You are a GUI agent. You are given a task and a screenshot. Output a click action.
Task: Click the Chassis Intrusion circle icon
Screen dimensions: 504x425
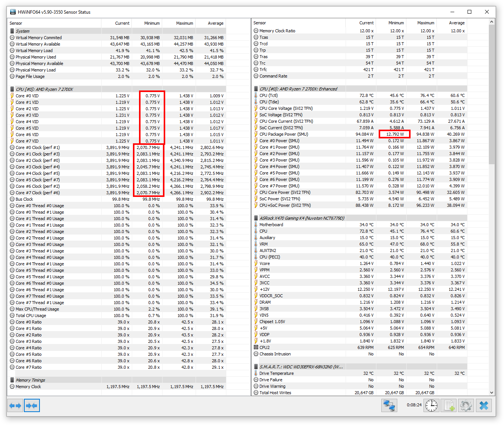click(256, 354)
